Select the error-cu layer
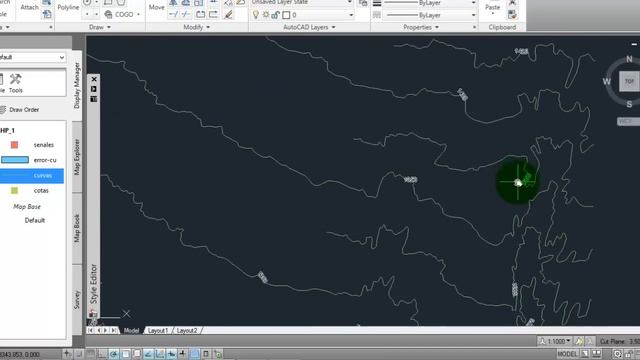 tap(45, 160)
